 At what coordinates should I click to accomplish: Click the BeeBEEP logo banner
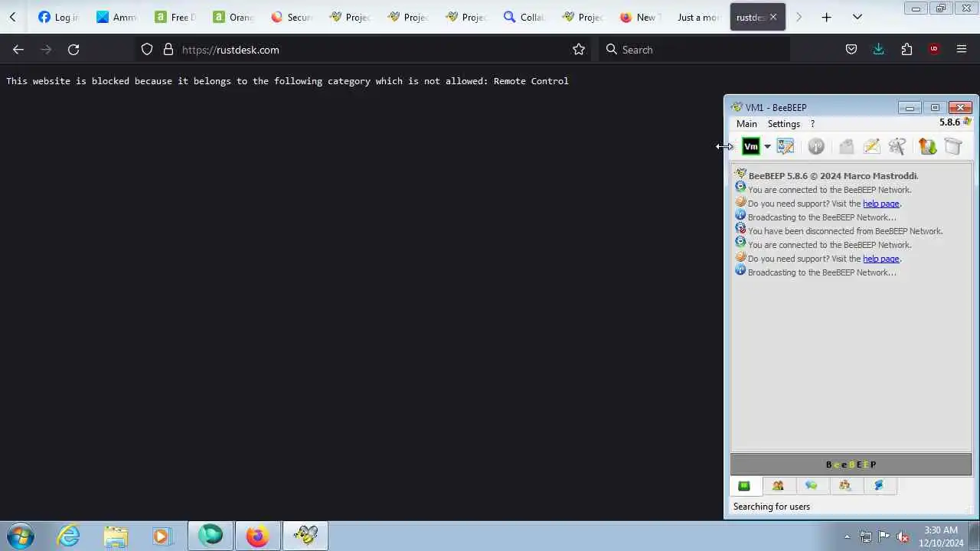851,465
